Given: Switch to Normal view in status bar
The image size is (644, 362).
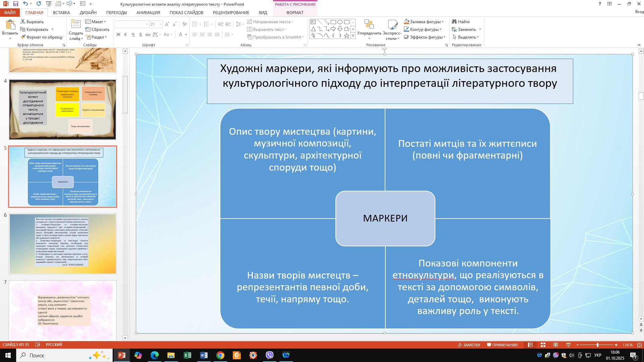Looking at the screenshot, I should pos(530,345).
